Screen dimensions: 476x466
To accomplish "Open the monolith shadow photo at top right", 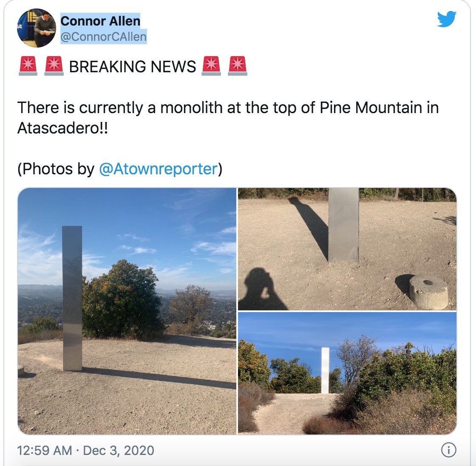I will point(347,249).
